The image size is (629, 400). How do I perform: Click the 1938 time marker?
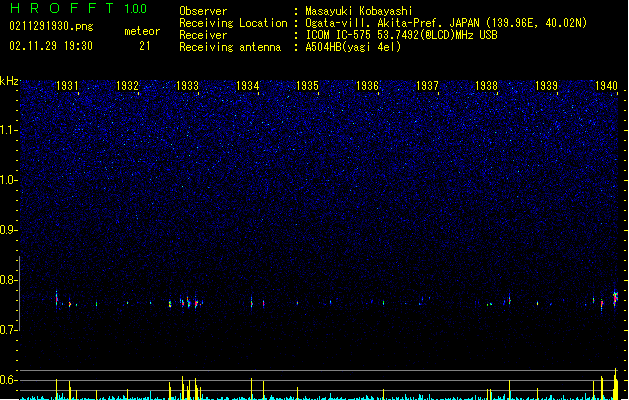point(486,86)
